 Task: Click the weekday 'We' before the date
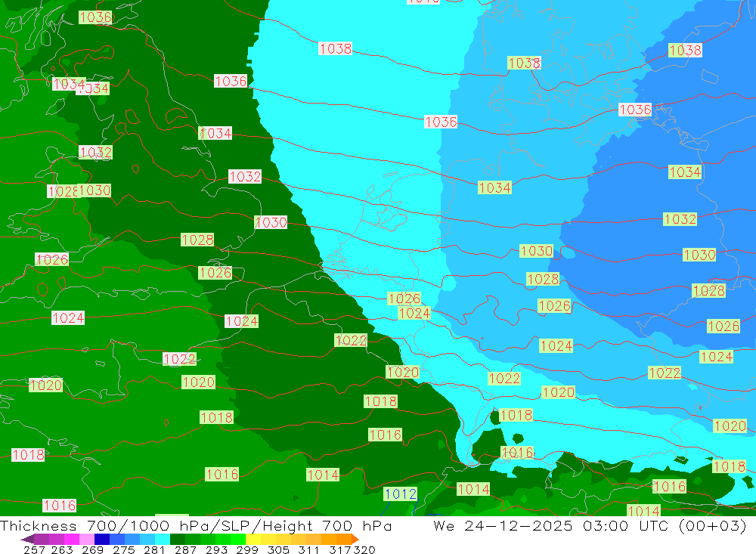point(444,525)
